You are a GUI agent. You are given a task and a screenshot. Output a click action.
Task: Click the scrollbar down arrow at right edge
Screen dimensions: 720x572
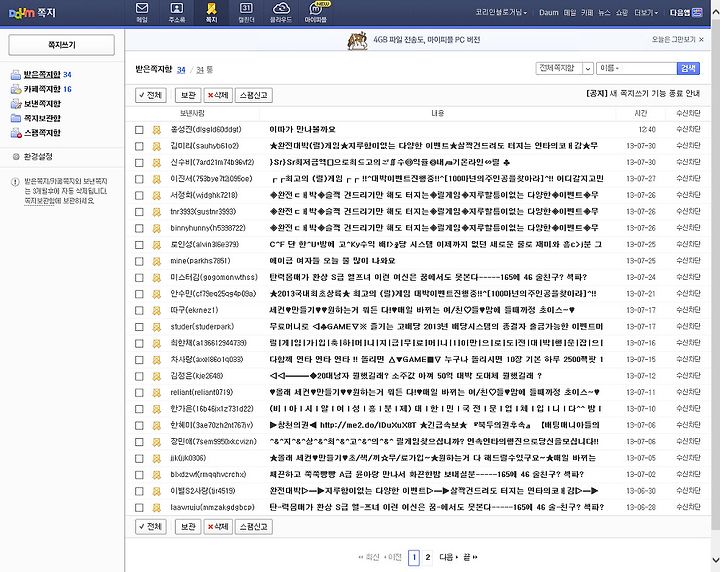[x=715, y=560]
